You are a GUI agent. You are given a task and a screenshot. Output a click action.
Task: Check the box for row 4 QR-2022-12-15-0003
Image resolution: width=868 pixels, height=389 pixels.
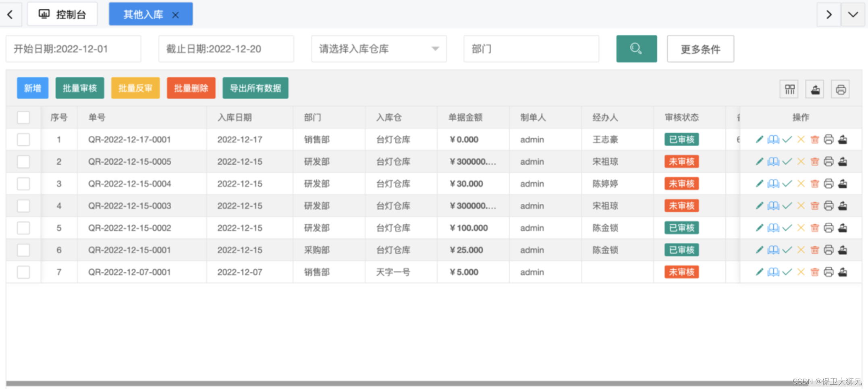coord(23,206)
